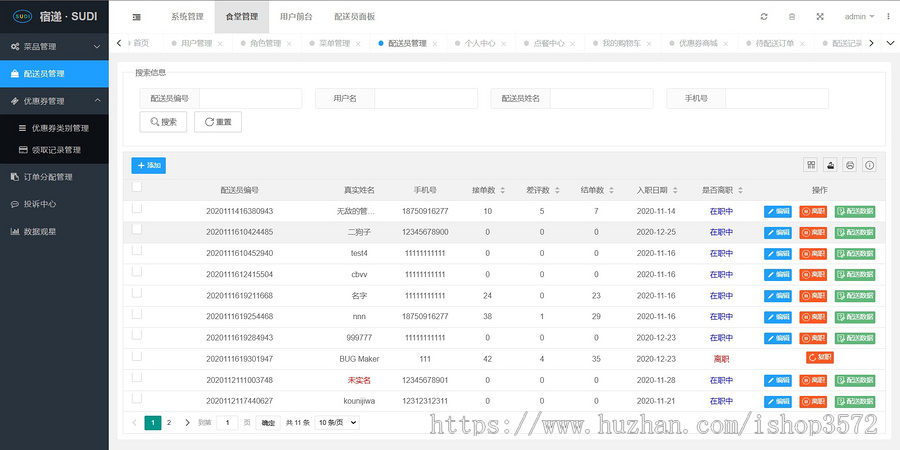This screenshot has height=450, width=900.
Task: Switch to 用户前台 top menu
Action: pos(296,17)
